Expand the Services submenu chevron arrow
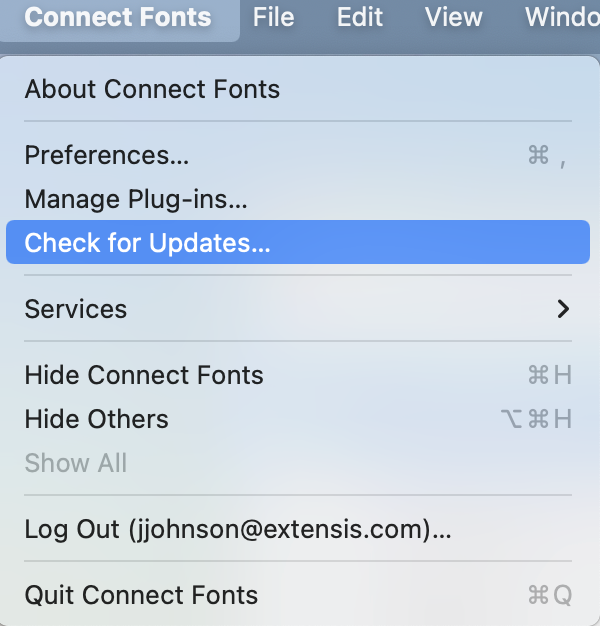600x626 pixels. click(564, 309)
